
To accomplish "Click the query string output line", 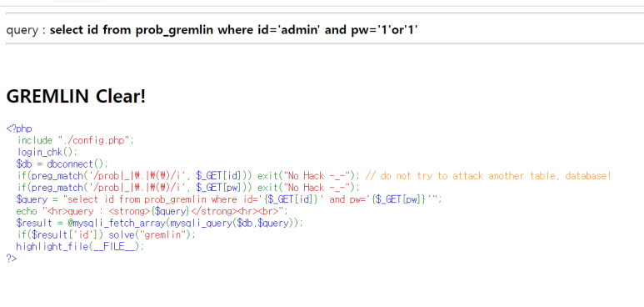I will tap(212, 30).
